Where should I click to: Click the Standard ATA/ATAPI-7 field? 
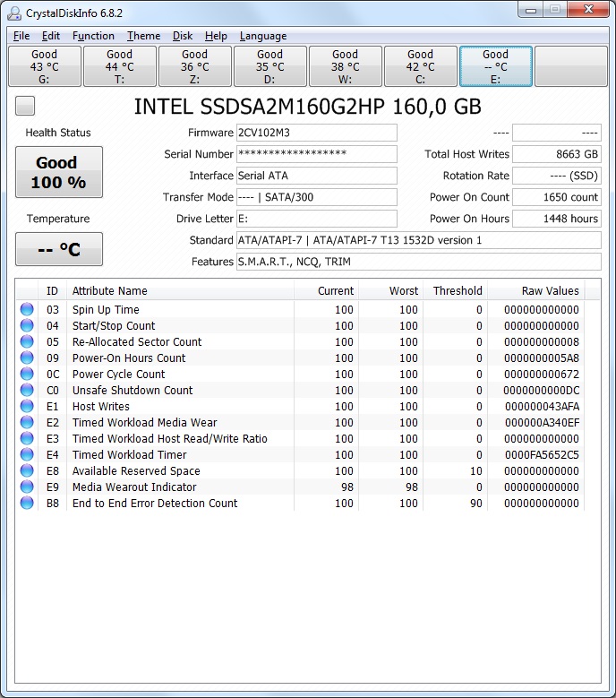tap(418, 240)
